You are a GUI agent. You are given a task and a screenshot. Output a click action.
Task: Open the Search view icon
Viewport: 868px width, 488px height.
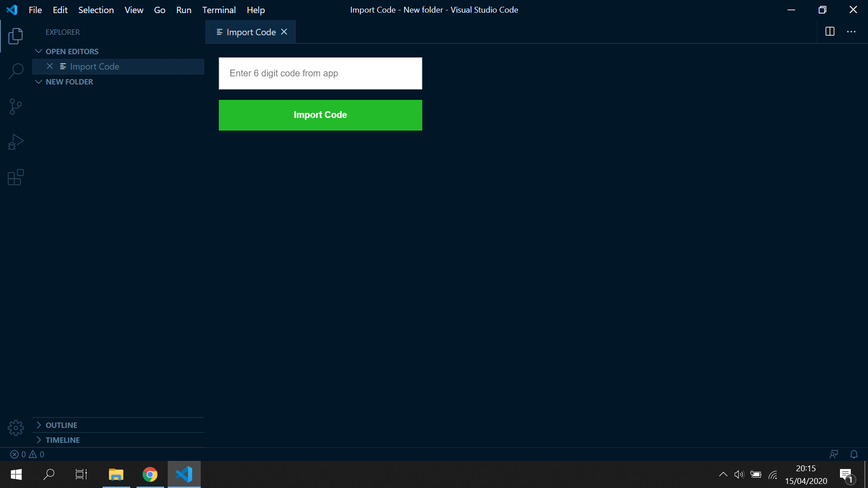pos(15,71)
